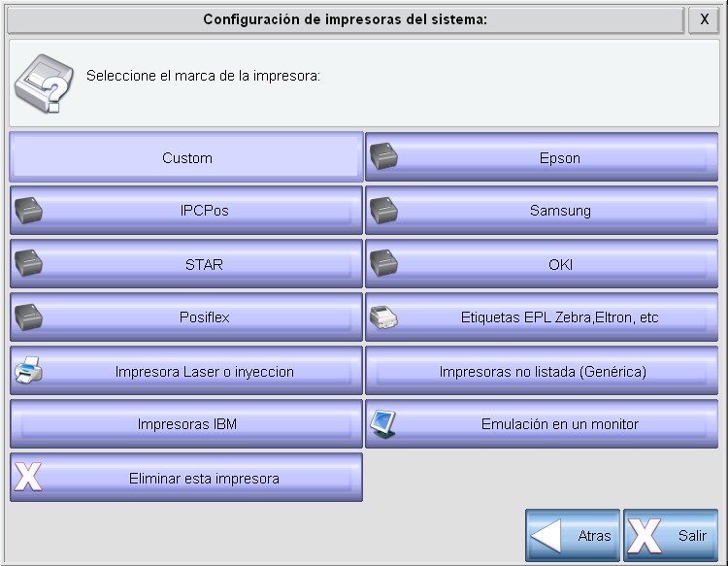Select the OKI brand label
This screenshot has height=566, width=728.
[x=560, y=264]
